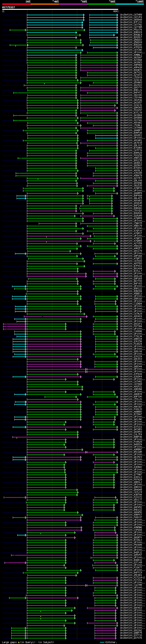The height and width of the screenshot is (644, 146).
Task: Select hit label UniRef100_C6TJF6
Action: click(x=131, y=17)
